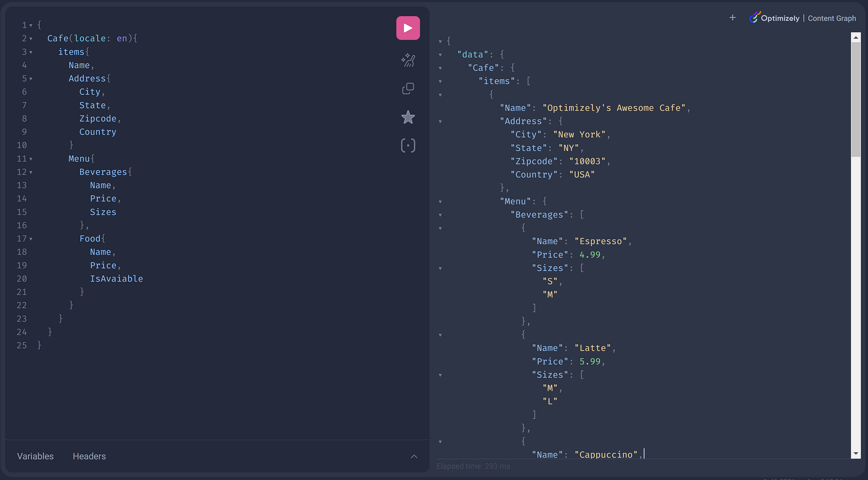Collapse the Address block fold arrow in the query editor
The width and height of the screenshot is (868, 480).
coord(31,79)
